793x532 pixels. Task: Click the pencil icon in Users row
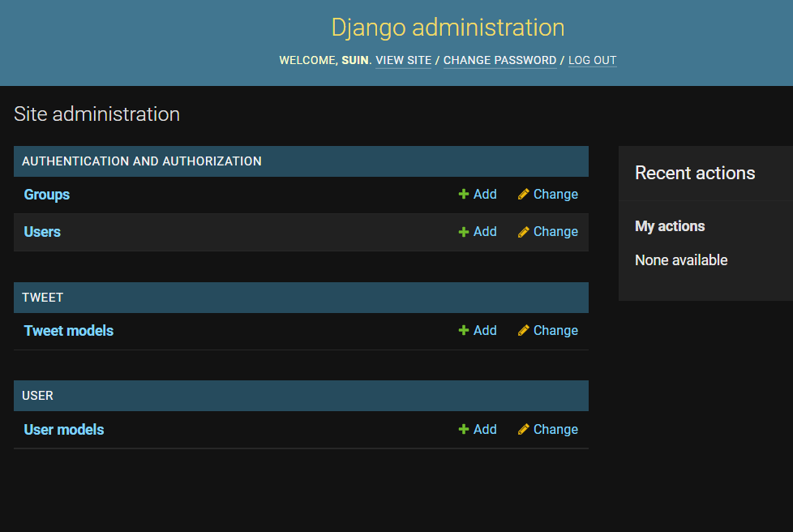coord(524,232)
